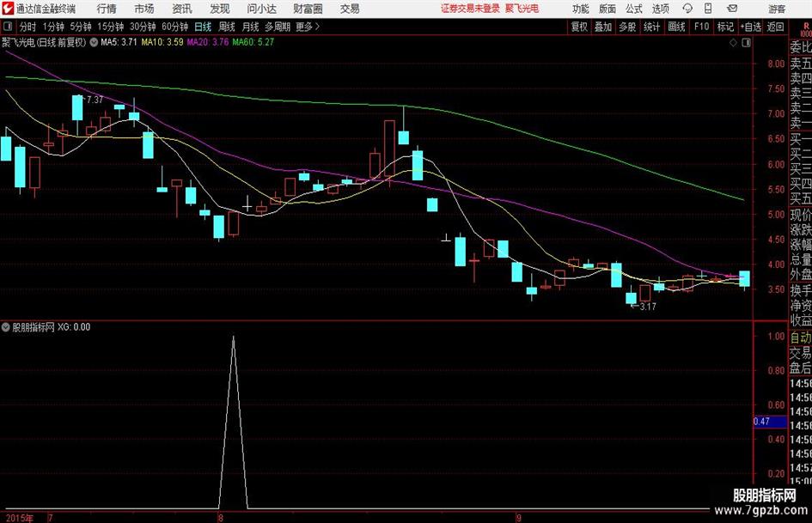Open the 版面 menu
812x523 pixels.
[607, 9]
